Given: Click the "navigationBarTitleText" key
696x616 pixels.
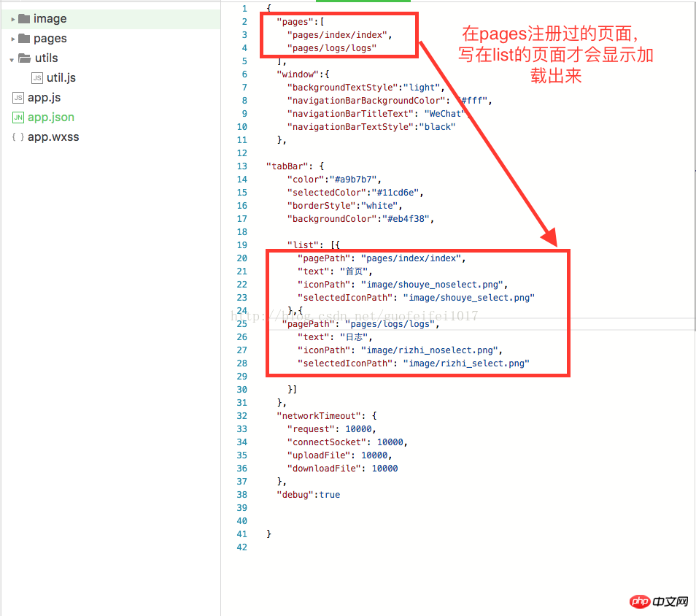Looking at the screenshot, I should (x=350, y=114).
